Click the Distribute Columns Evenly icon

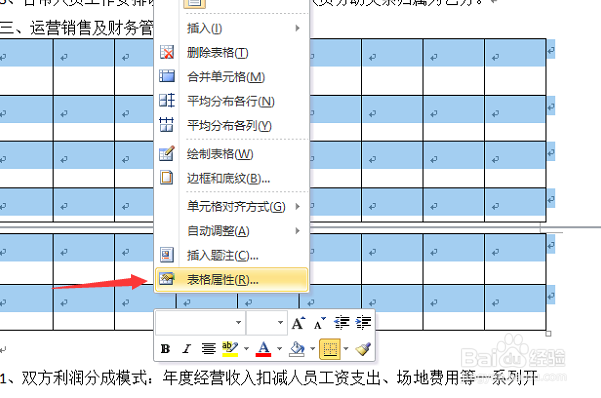pos(167,125)
